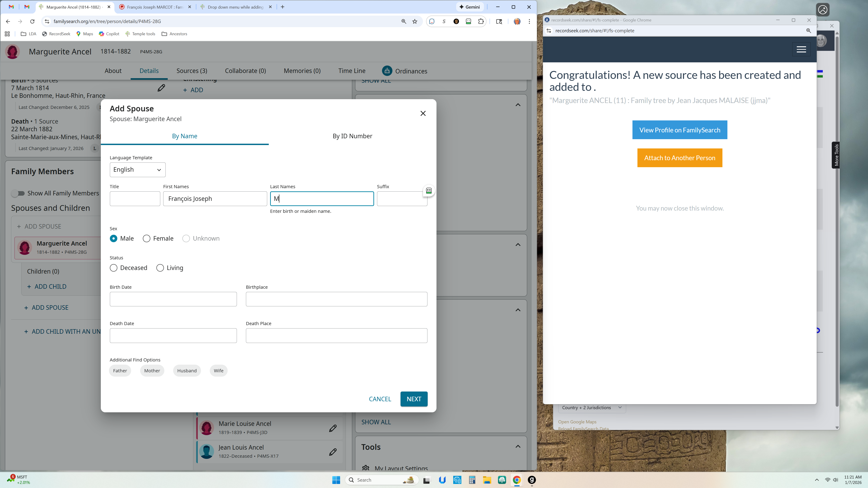
Task: Click the edit pencil beside Marie Louise Ancel
Action: pyautogui.click(x=333, y=428)
